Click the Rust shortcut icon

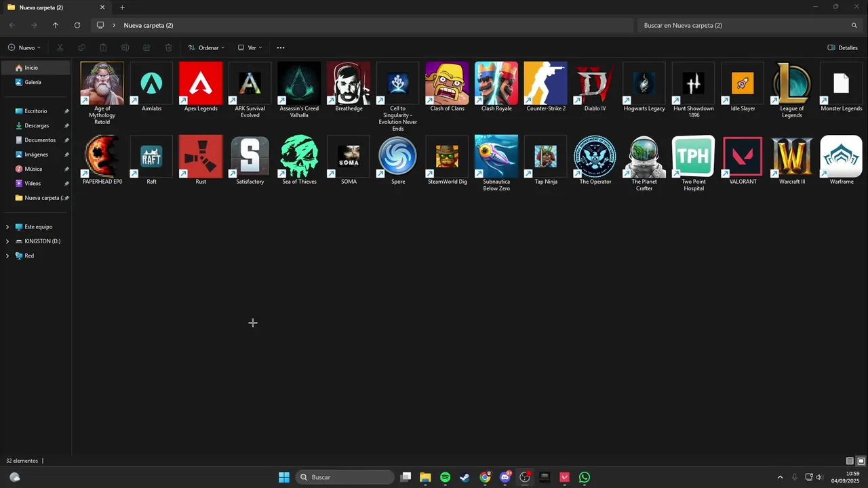click(x=201, y=157)
